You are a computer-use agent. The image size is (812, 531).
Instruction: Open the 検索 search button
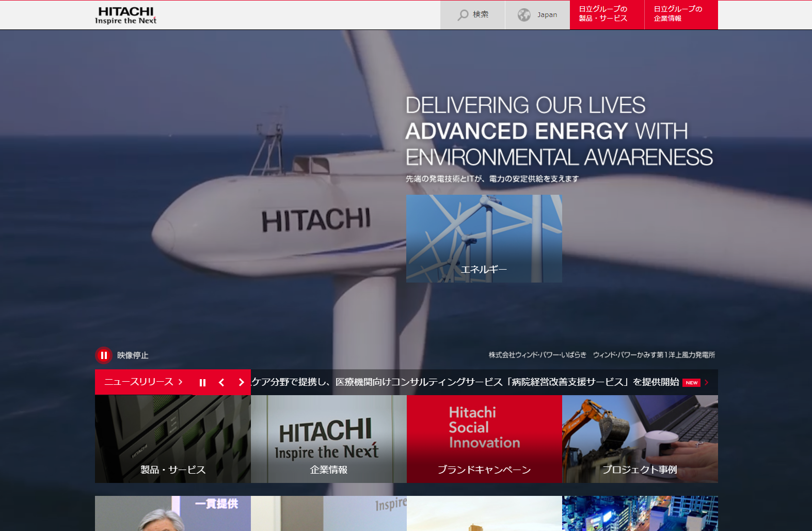(x=472, y=15)
